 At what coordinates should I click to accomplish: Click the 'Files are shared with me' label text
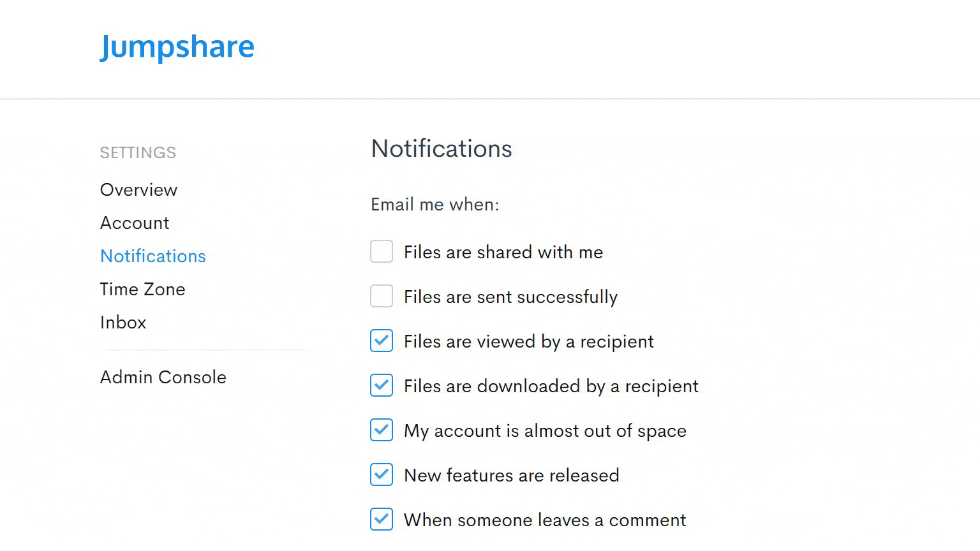coord(503,253)
